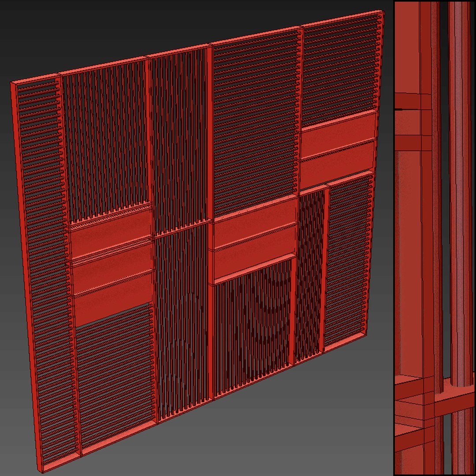Open the close-up detail inset on the right
This screenshot has width=476, height=476.
(435, 238)
